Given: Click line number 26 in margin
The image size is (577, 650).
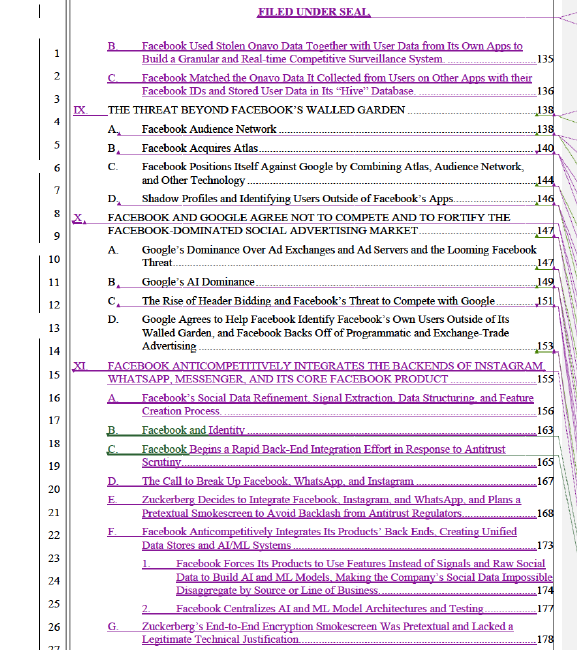Looking at the screenshot, I should 54,627.
